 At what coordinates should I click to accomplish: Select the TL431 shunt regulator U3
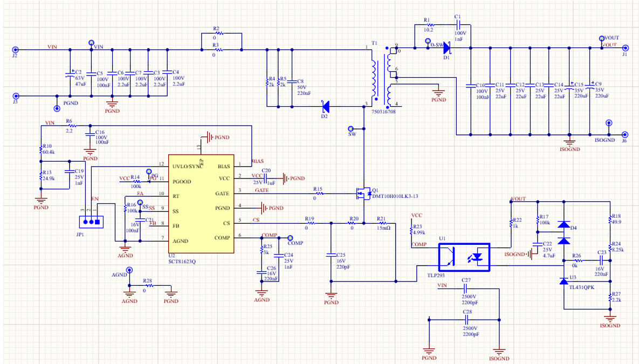(x=564, y=279)
